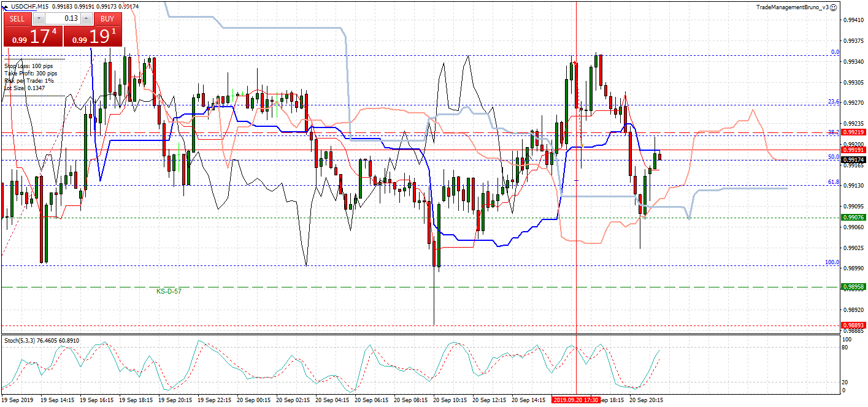
Task: Click the 19 Sep 14:15 time axis label
Action: (x=58, y=400)
